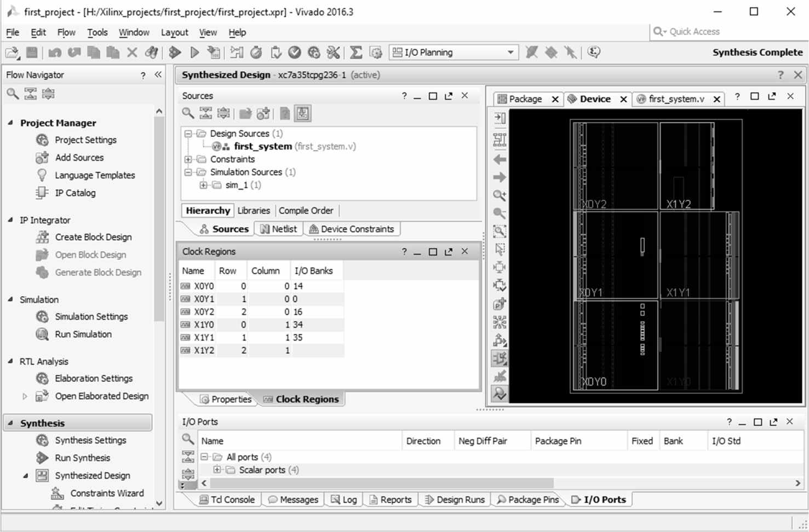Click Project Settings in Flow Navigator
This screenshot has width=809, height=532.
pyautogui.click(x=85, y=140)
